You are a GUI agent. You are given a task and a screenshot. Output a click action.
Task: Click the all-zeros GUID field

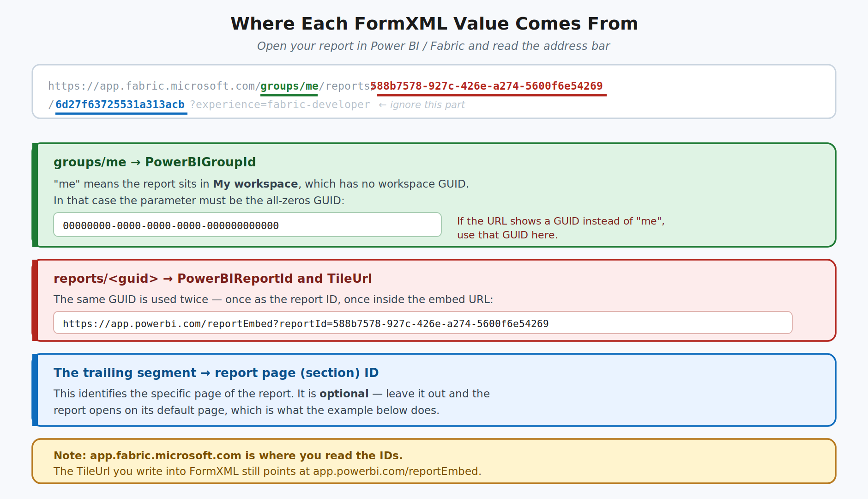(x=247, y=225)
